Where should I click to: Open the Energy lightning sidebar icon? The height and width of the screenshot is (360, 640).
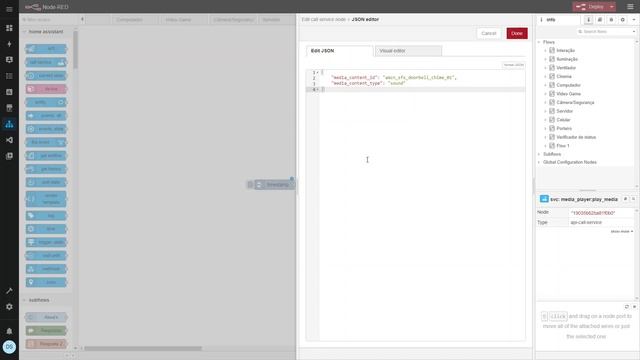point(9,44)
